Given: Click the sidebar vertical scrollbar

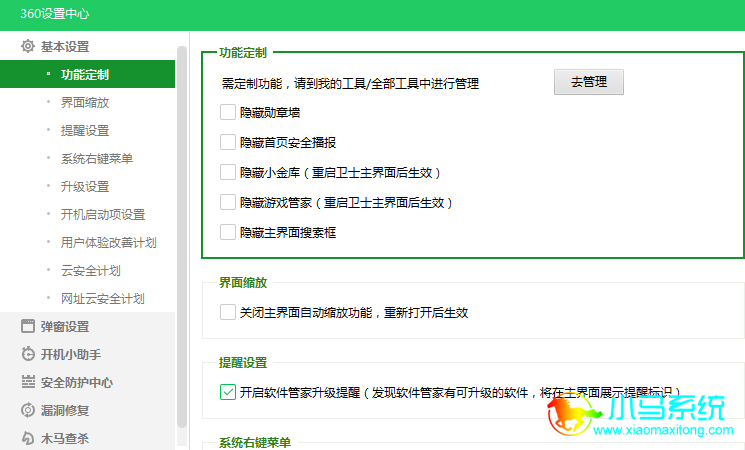Looking at the screenshot, I should click(181, 237).
